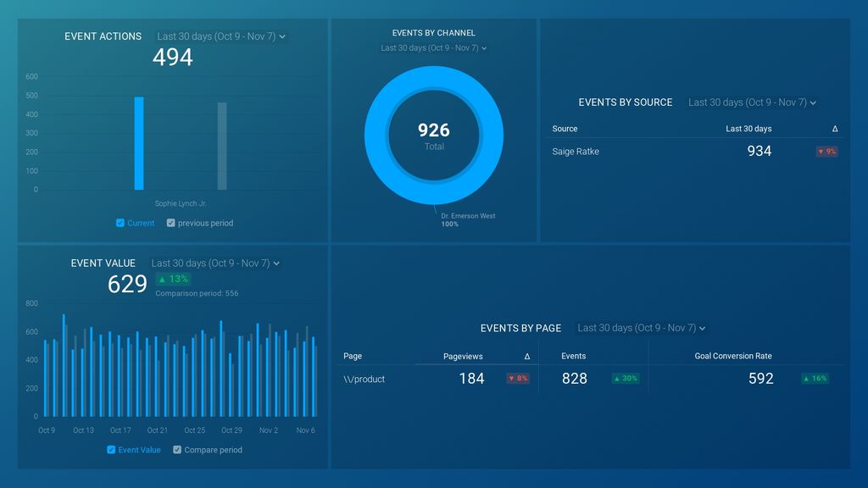Toggle the Compare period checkbox
868x488 pixels.
point(177,450)
